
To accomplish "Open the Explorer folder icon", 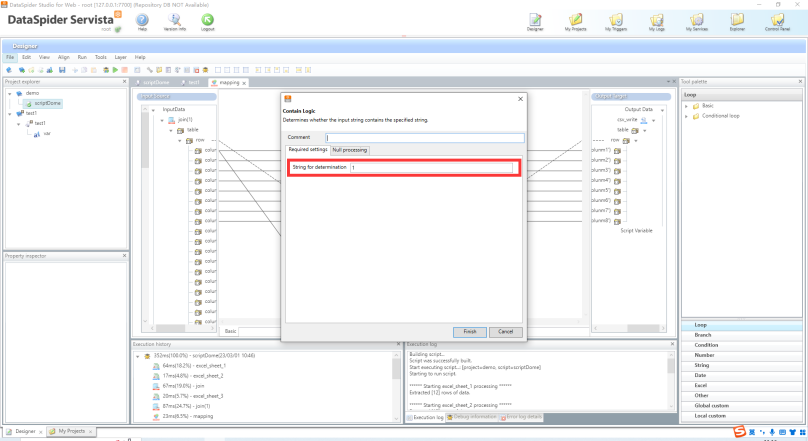I will pyautogui.click(x=737, y=21).
